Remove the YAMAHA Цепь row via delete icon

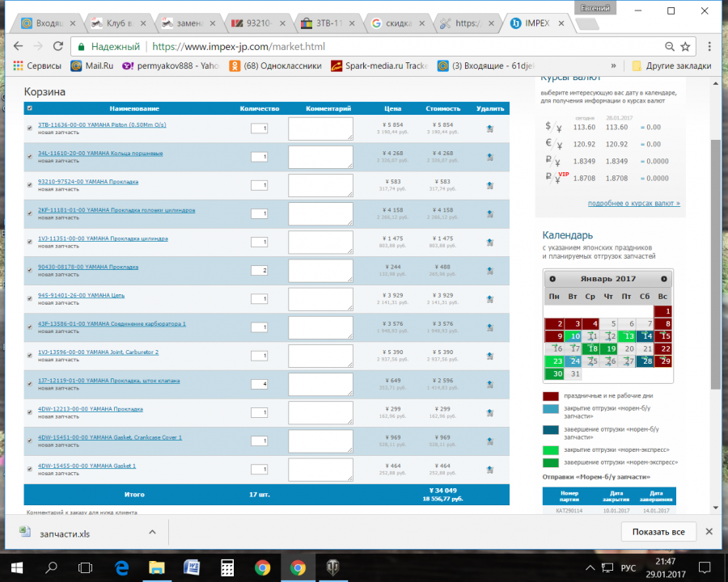click(489, 299)
